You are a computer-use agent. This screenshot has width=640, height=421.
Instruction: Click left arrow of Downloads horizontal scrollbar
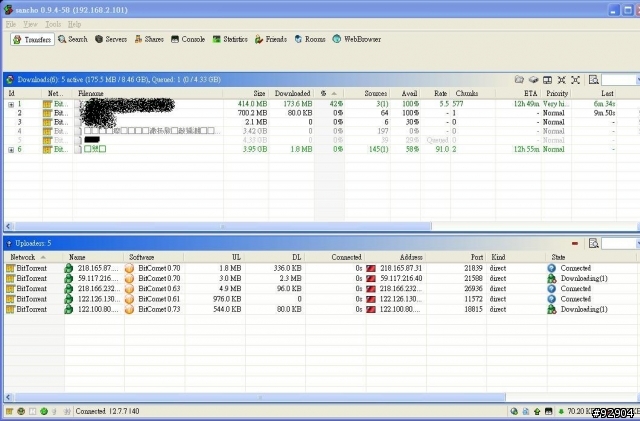pos(9,226)
